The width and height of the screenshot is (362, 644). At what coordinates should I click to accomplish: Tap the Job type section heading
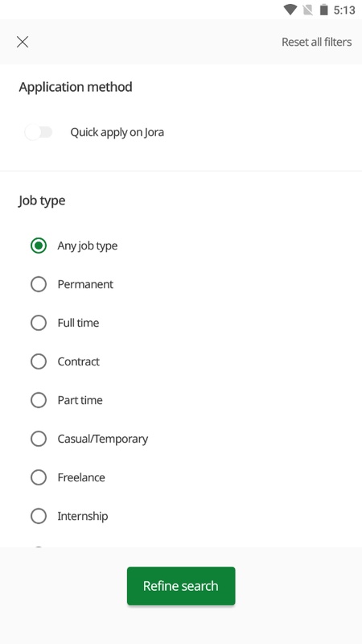tap(42, 200)
